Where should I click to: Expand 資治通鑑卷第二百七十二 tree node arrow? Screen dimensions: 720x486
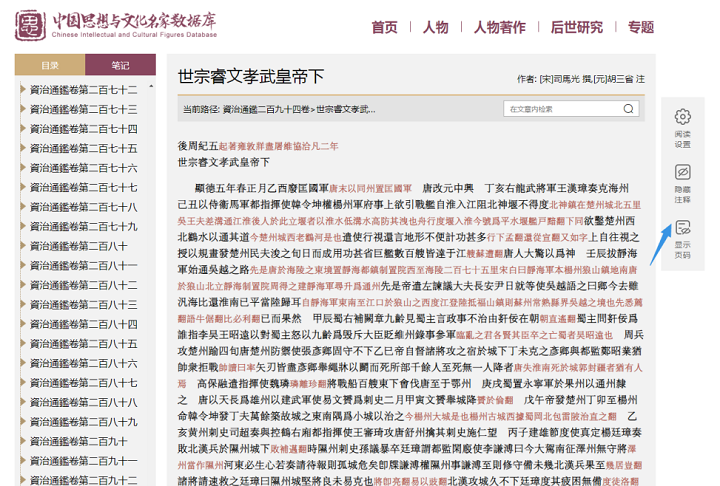(x=23, y=90)
